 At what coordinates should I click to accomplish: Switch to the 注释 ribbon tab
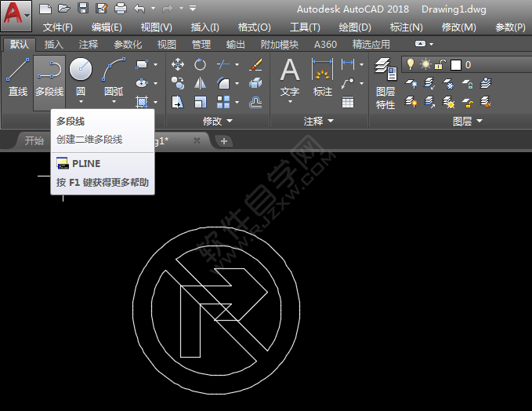click(89, 45)
